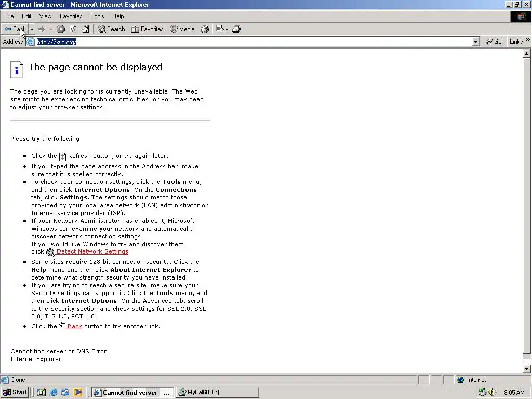Open the History toolbar icon
The image size is (532, 399).
pos(205,29)
